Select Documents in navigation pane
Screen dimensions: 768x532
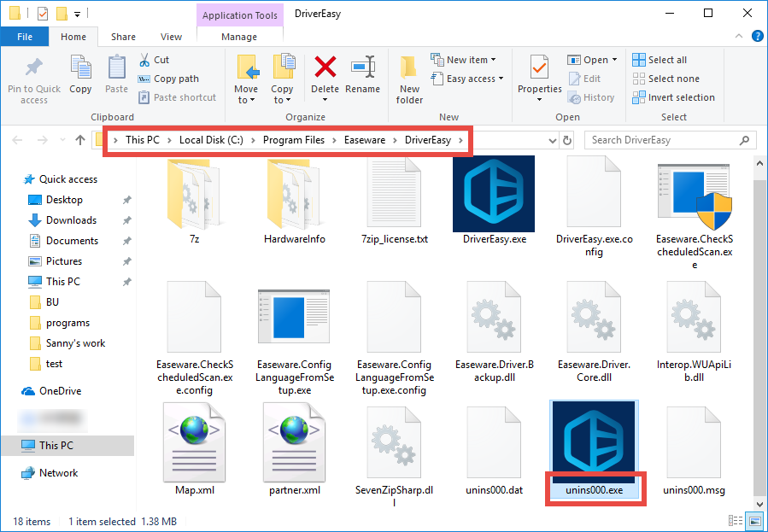click(72, 241)
